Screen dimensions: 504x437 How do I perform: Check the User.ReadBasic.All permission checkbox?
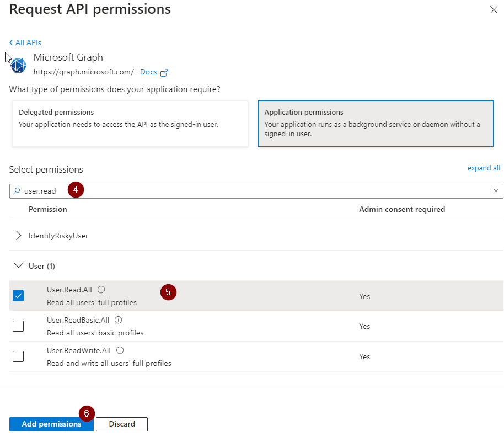(x=18, y=326)
